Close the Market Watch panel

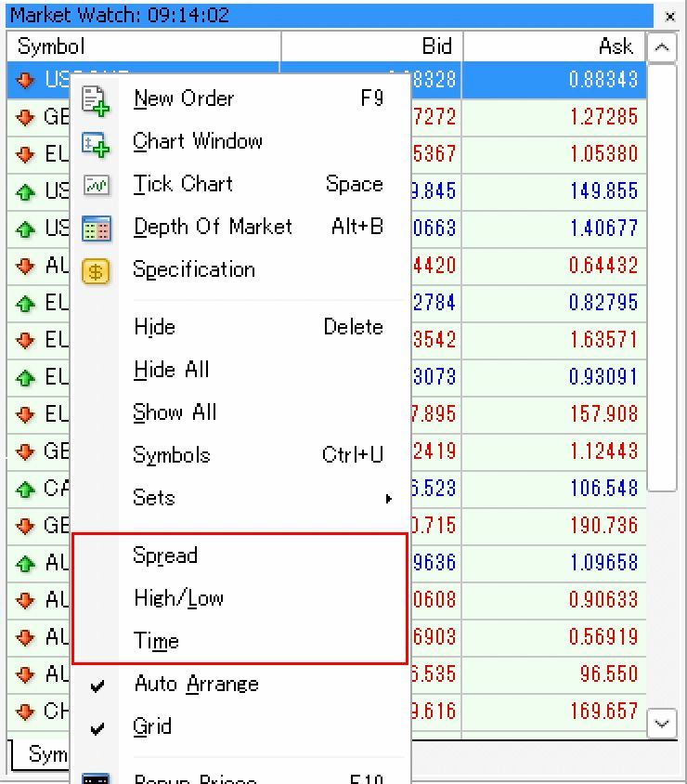pyautogui.click(x=670, y=16)
